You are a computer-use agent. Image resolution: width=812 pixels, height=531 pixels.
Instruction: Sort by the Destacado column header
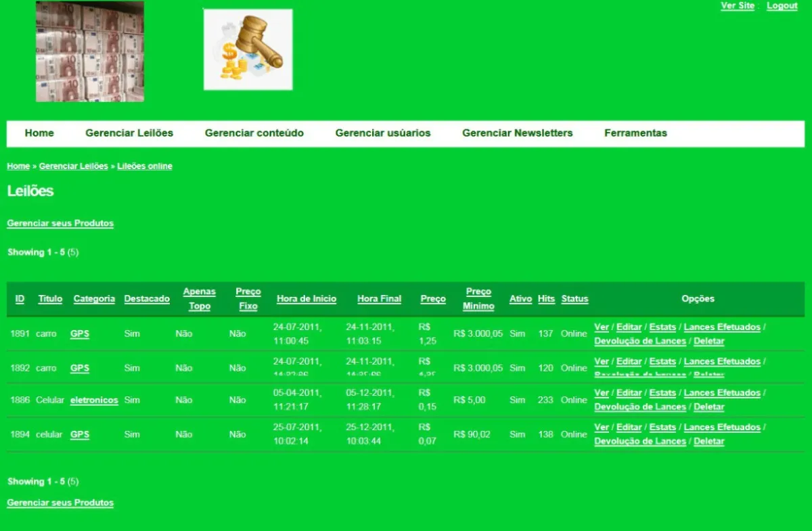147,299
